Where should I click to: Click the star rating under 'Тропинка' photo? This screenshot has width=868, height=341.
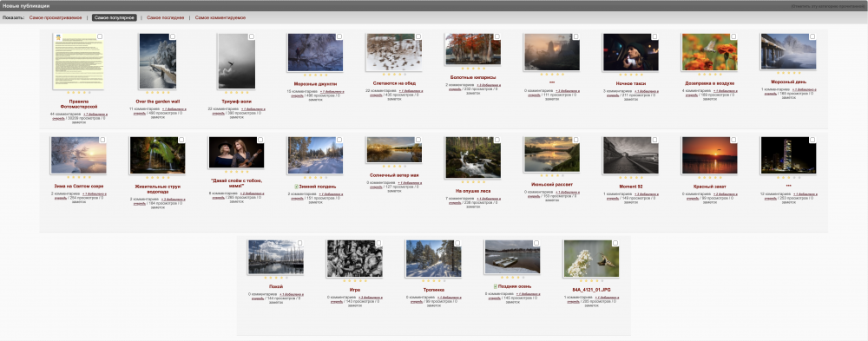tap(433, 280)
